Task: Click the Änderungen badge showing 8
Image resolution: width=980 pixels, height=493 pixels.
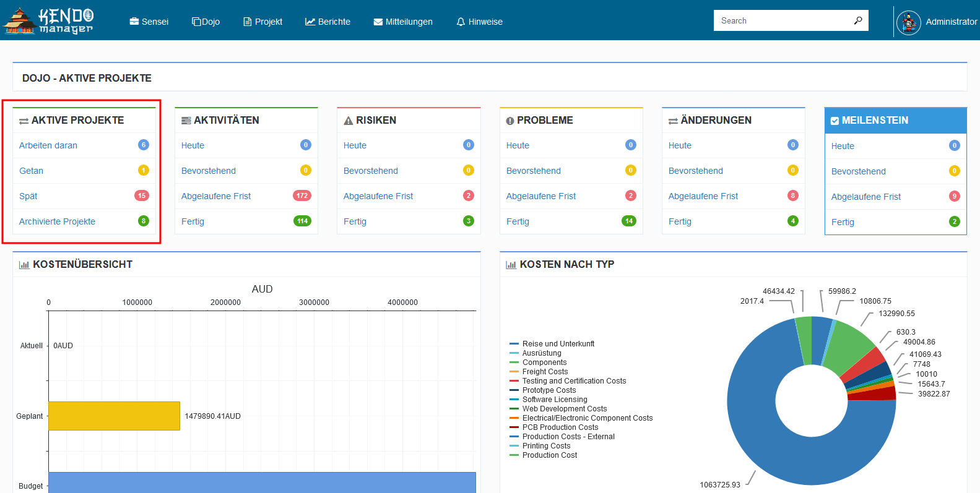Action: click(x=793, y=195)
